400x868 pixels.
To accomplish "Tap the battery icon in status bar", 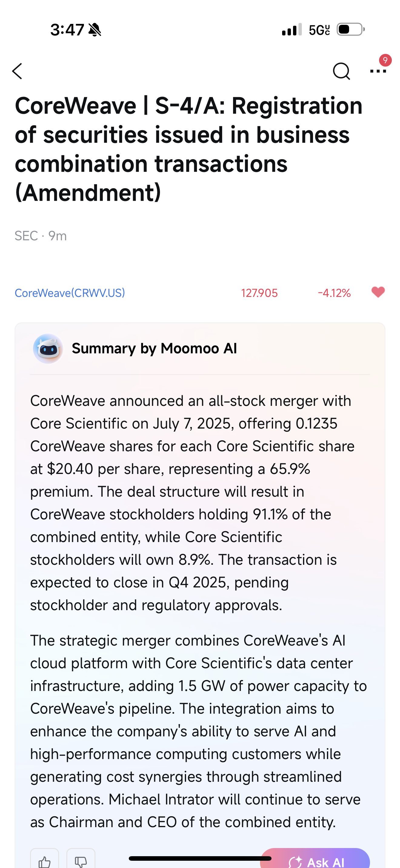I will [350, 30].
